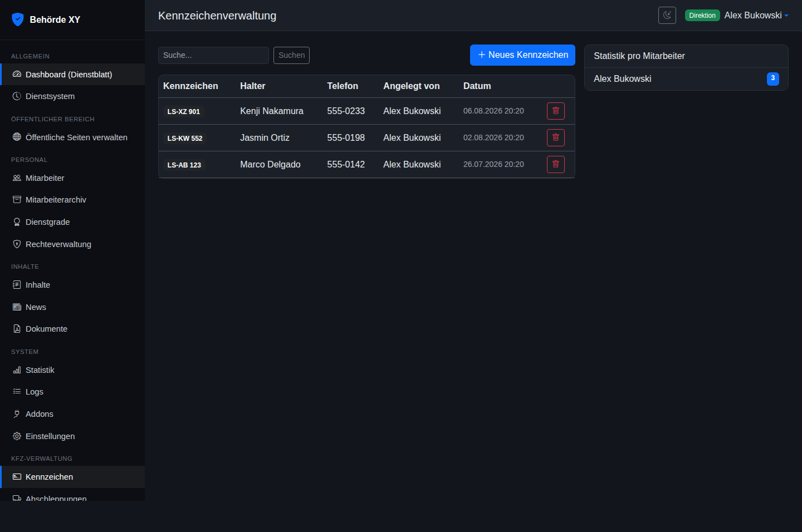Delete the LS-AB 123 entry
This screenshot has width=802, height=532.
tap(555, 164)
